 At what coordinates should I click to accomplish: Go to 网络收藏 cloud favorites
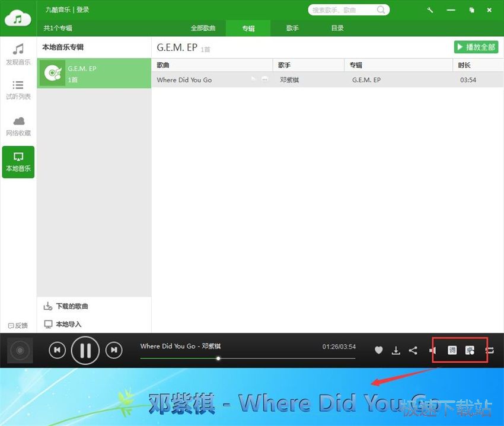tap(18, 127)
